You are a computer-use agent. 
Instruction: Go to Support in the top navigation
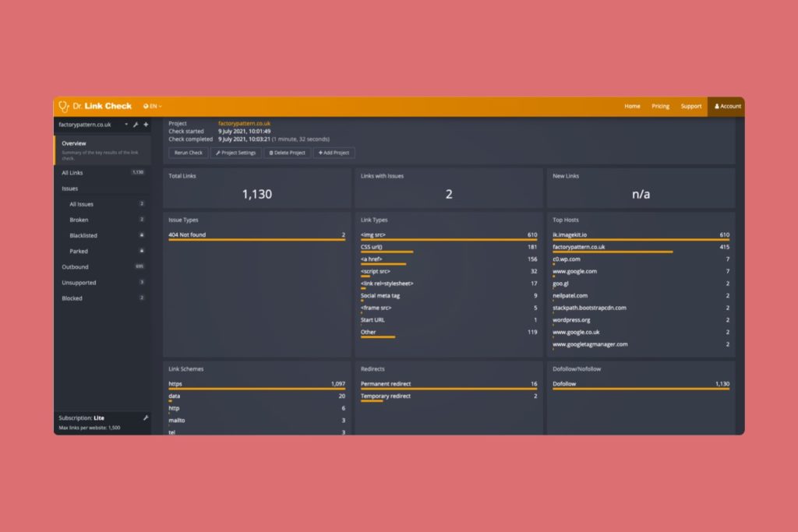[690, 106]
